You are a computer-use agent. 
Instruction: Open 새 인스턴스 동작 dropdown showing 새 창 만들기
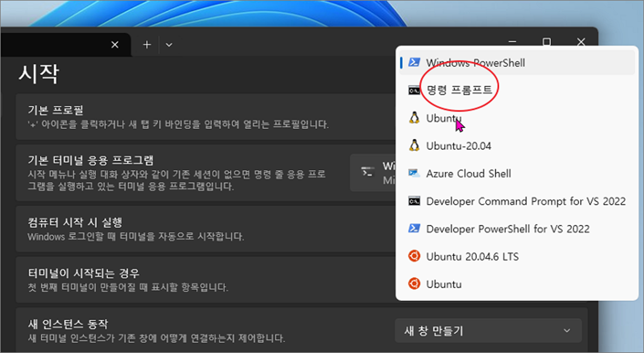tap(488, 330)
